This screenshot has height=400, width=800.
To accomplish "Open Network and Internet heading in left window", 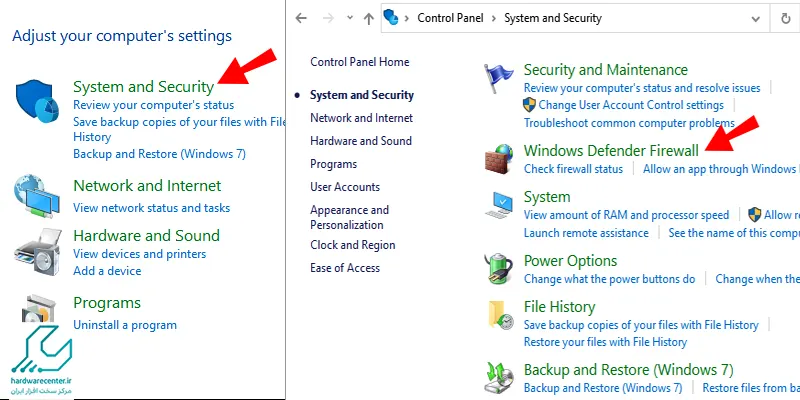I will click(x=147, y=186).
